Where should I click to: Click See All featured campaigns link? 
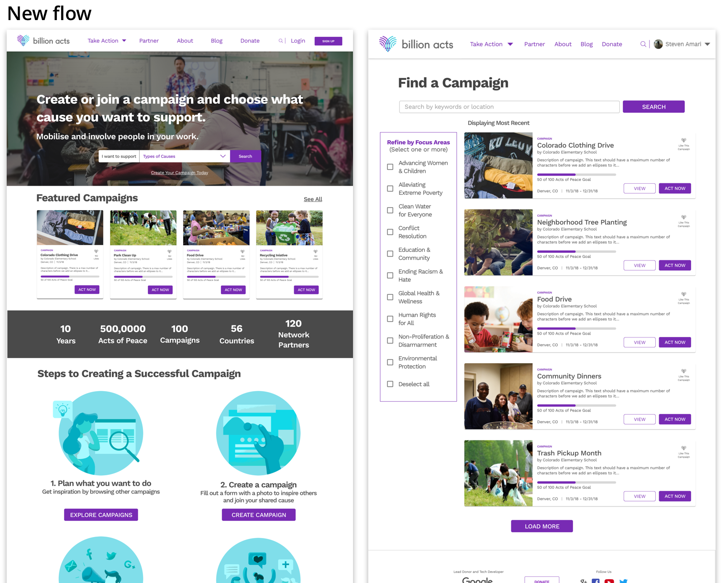pos(313,199)
